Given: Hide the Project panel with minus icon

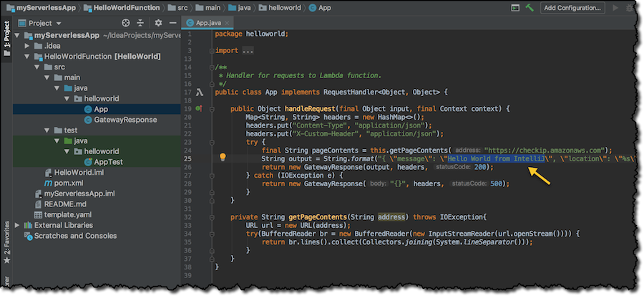Looking at the screenshot, I should pyautogui.click(x=172, y=23).
